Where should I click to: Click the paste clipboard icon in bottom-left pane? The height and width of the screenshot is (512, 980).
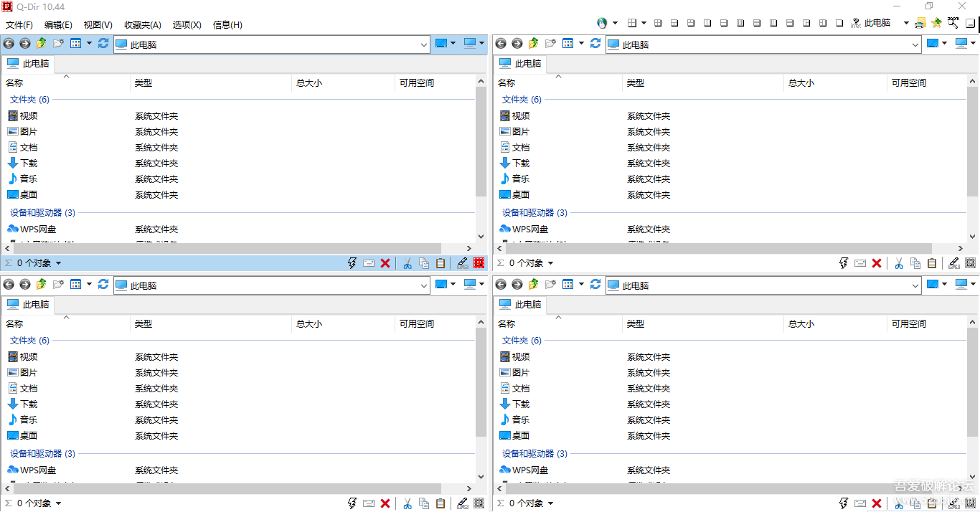(x=440, y=503)
